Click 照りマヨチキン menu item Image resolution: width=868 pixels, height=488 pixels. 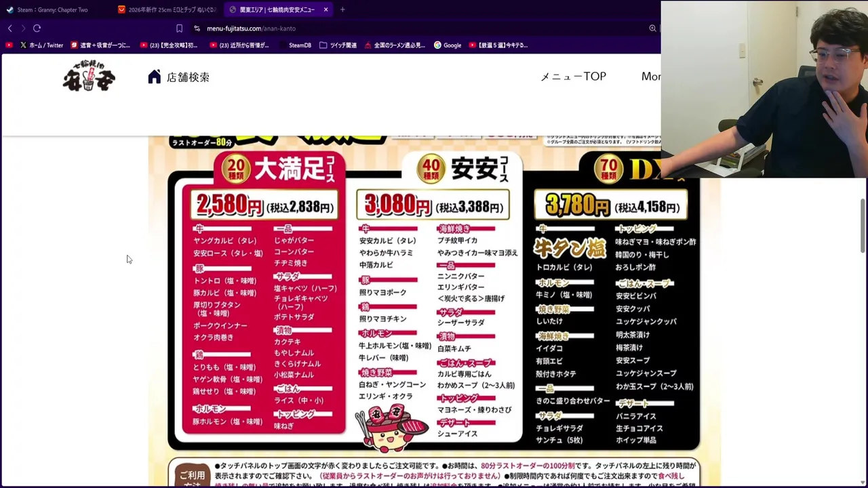coord(383,319)
